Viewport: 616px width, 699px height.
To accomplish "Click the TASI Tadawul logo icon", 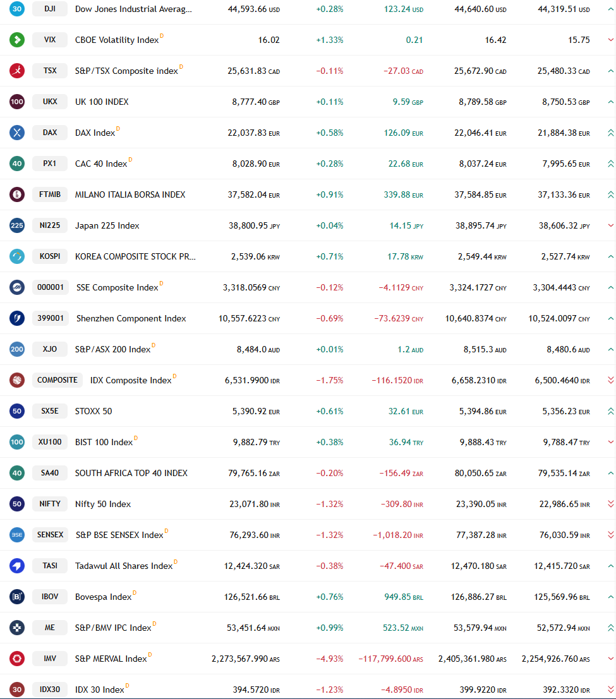I will coord(17,566).
